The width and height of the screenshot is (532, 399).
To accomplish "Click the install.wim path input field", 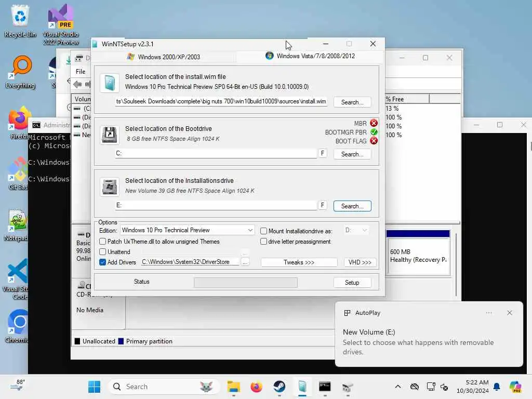I will 221,101.
